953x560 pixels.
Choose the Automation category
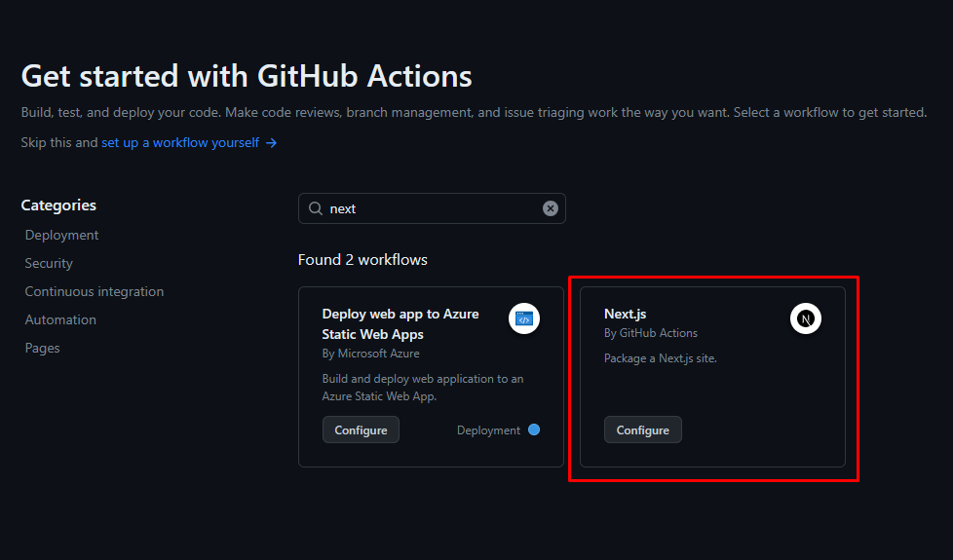pyautogui.click(x=60, y=319)
